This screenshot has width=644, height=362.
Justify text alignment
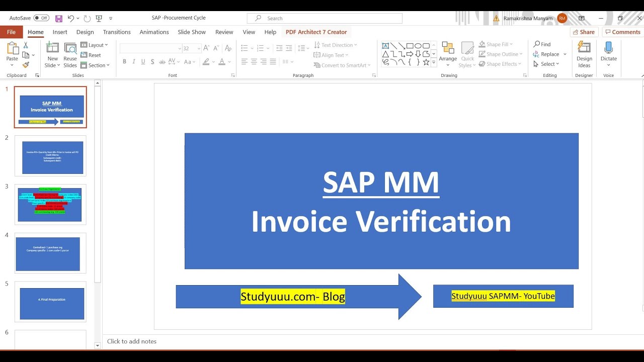coord(273,62)
